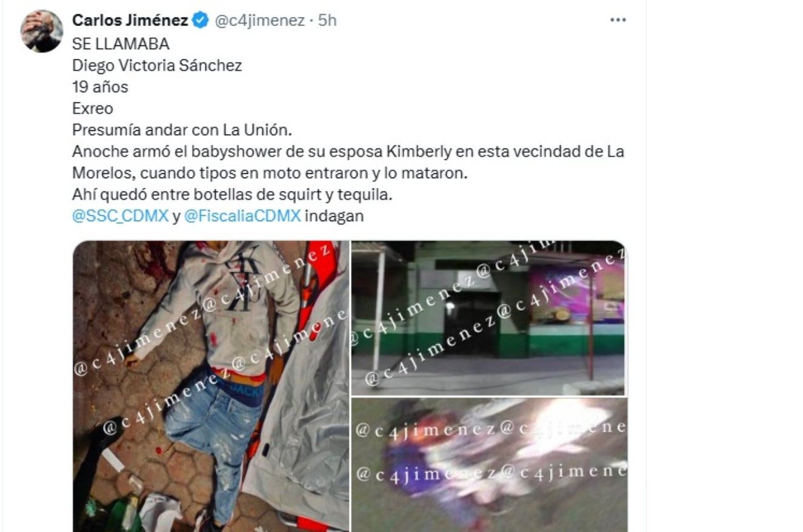This screenshot has width=803, height=532.
Task: Click the '19 años' text line
Action: coord(100,87)
